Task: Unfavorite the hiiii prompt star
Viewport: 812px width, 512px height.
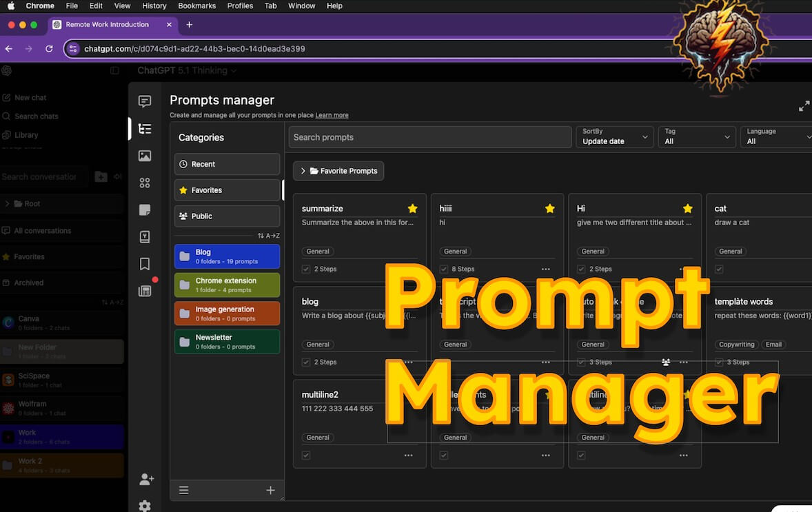Action: tap(549, 208)
